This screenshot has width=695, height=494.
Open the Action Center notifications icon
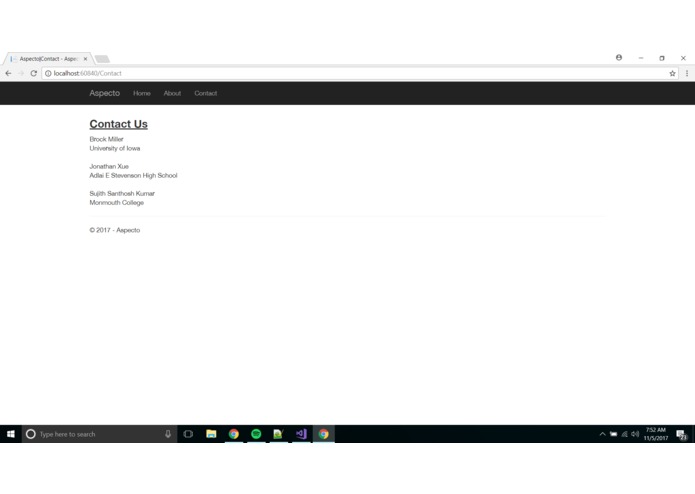[x=681, y=435]
